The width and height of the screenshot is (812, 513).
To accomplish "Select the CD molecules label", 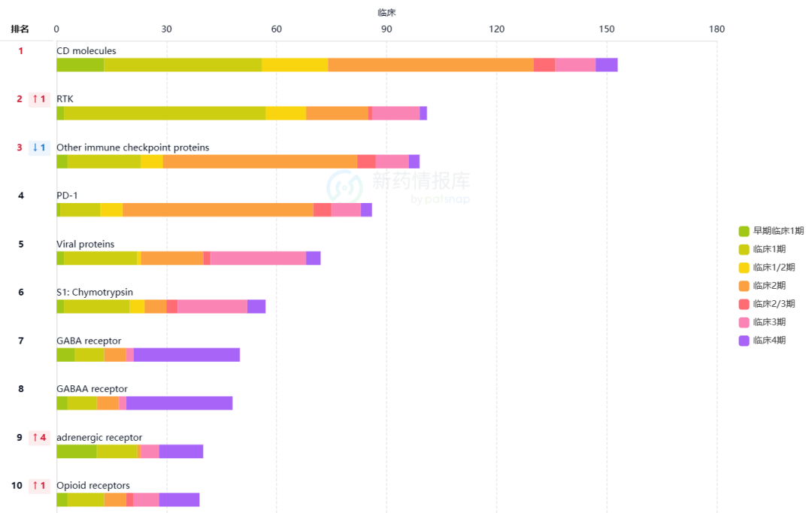I will 86,51.
